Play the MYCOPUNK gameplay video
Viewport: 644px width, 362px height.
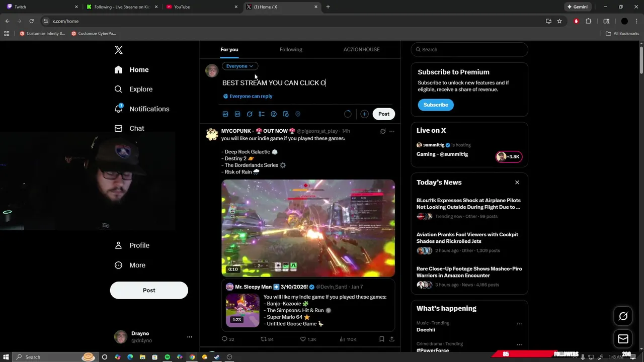point(308,228)
